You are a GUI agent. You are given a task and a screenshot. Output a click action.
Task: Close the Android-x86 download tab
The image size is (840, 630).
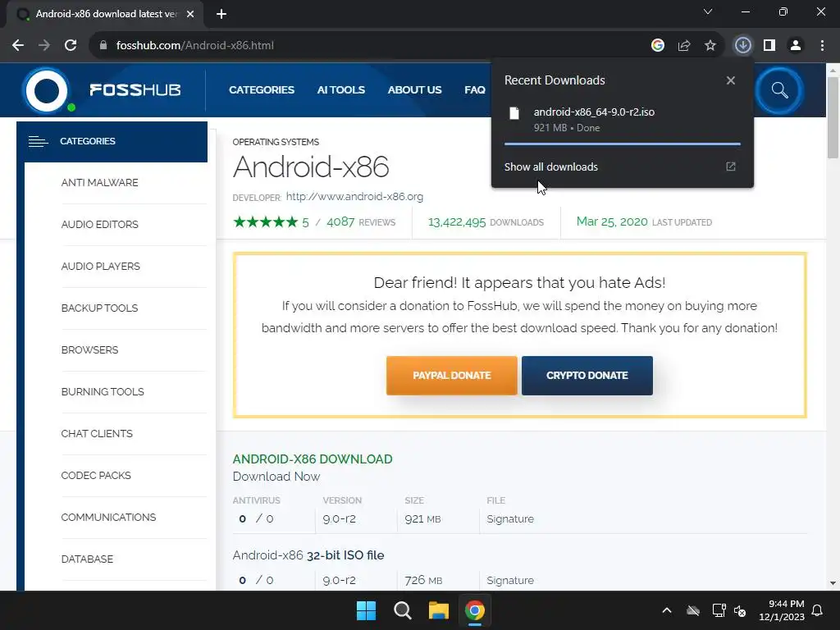point(190,14)
